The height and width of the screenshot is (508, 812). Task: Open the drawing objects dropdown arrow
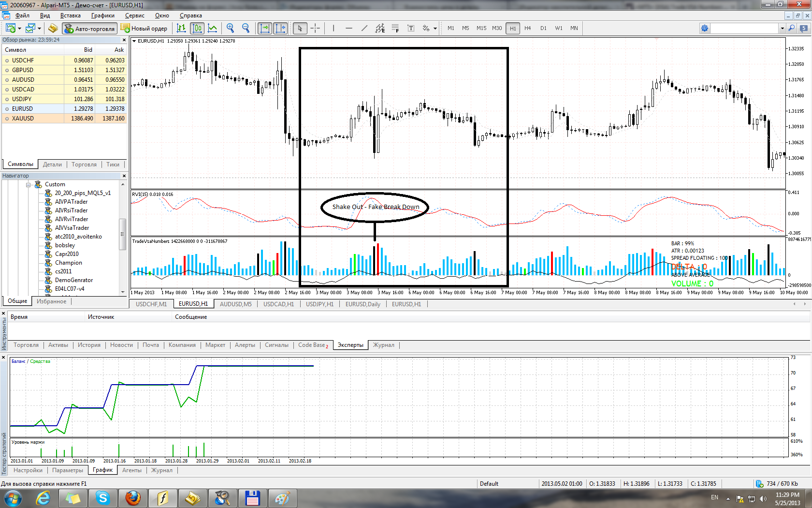pos(435,29)
